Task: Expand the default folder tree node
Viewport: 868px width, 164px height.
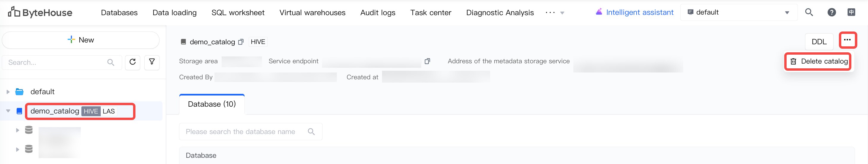Action: point(8,92)
